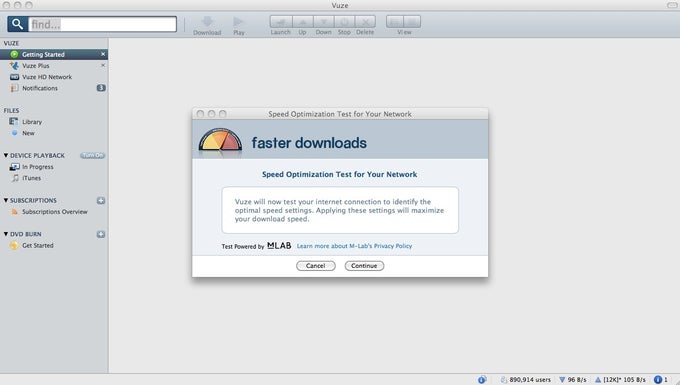Click Continue in the speed test dialog

pyautogui.click(x=364, y=266)
